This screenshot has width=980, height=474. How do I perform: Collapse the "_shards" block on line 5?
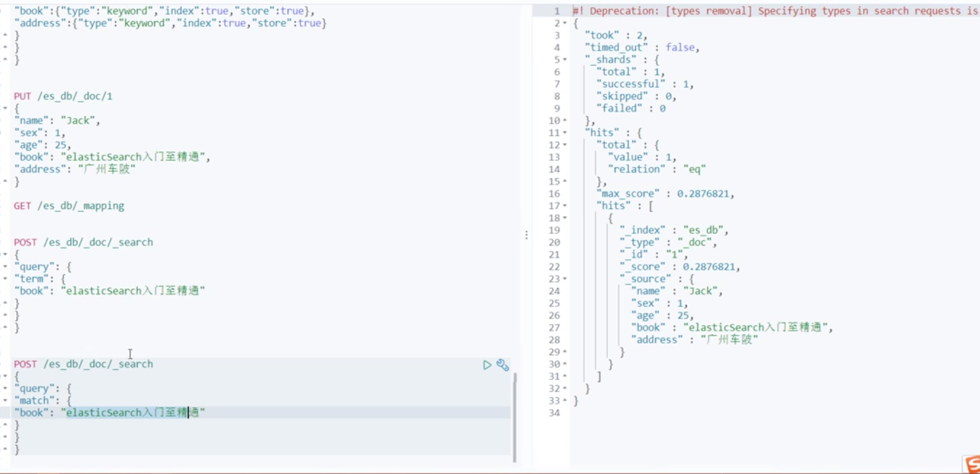tap(565, 59)
